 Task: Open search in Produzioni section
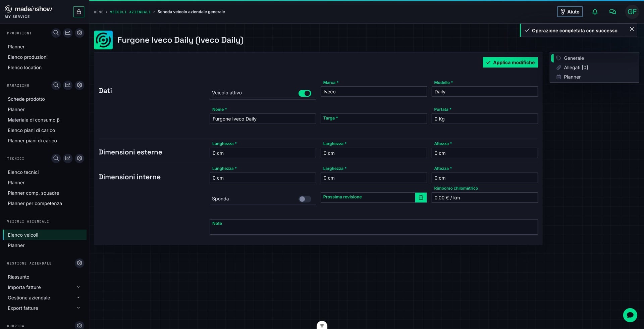click(x=56, y=33)
